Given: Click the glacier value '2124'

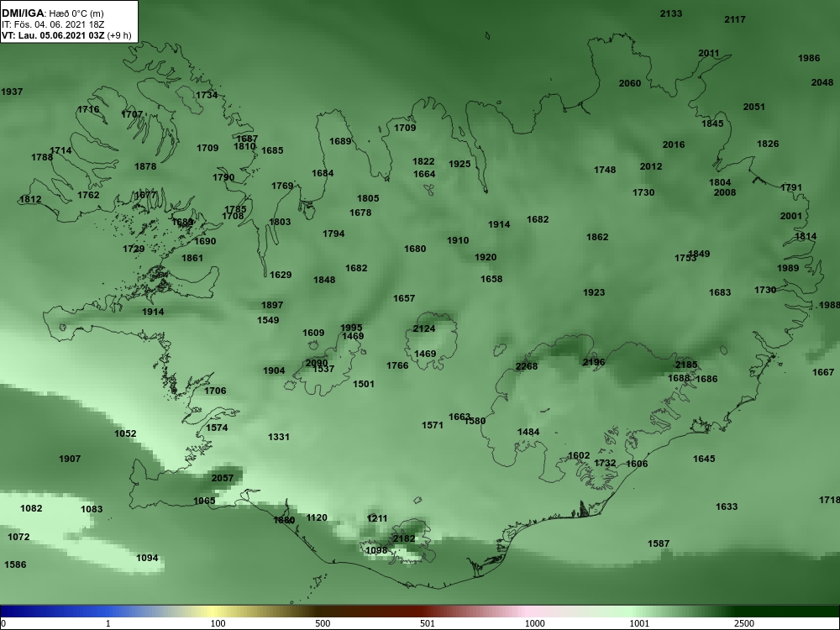Looking at the screenshot, I should pos(423,328).
